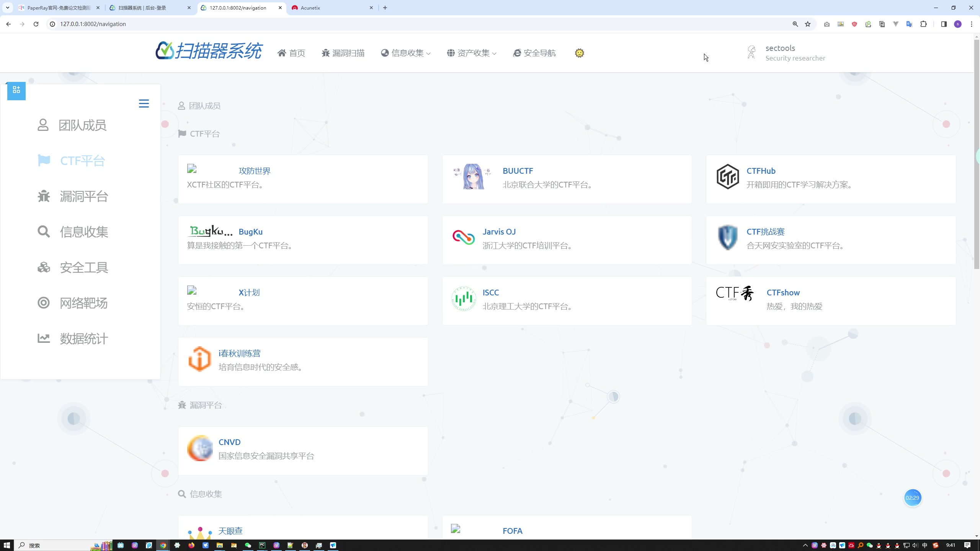Select 团队成员 in the sidebar

(72, 125)
